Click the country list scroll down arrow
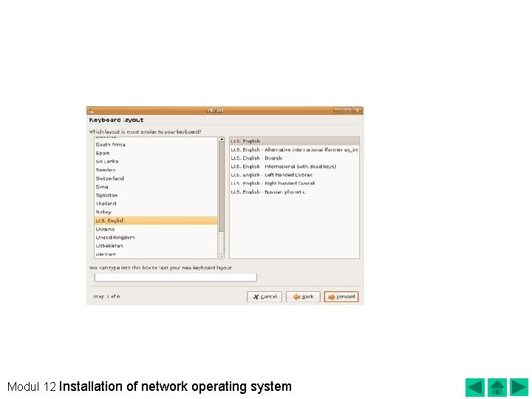Viewport: 532px width, 399px height. point(222,256)
